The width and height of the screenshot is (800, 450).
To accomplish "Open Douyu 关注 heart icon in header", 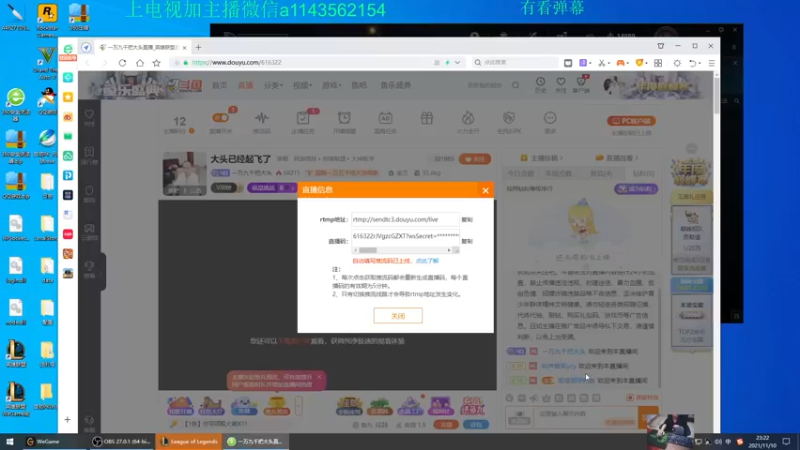I will [561, 85].
